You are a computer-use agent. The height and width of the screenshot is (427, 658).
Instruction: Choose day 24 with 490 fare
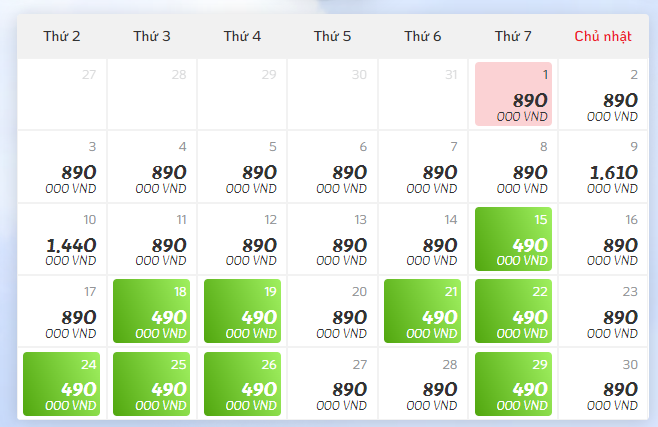pyautogui.click(x=62, y=383)
